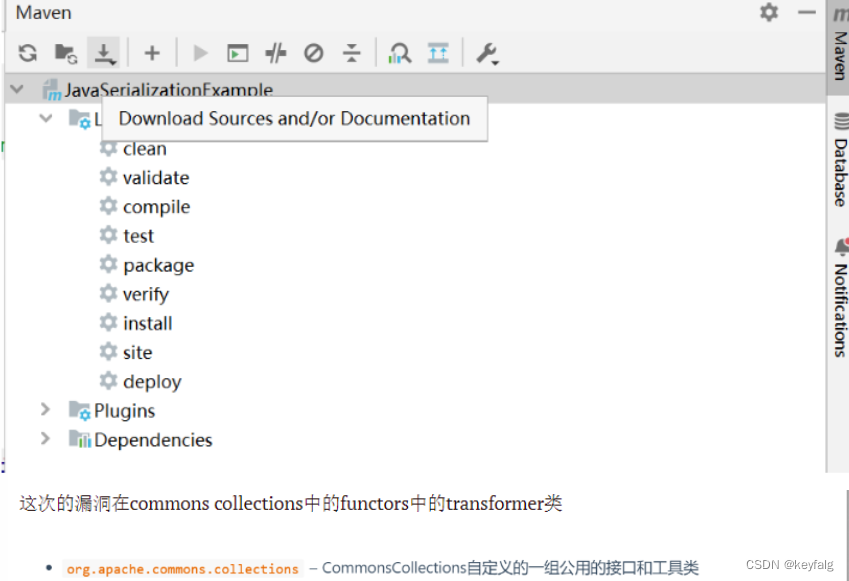
Task: Collapse the JavaSerializationExample project node
Action: [x=17, y=88]
